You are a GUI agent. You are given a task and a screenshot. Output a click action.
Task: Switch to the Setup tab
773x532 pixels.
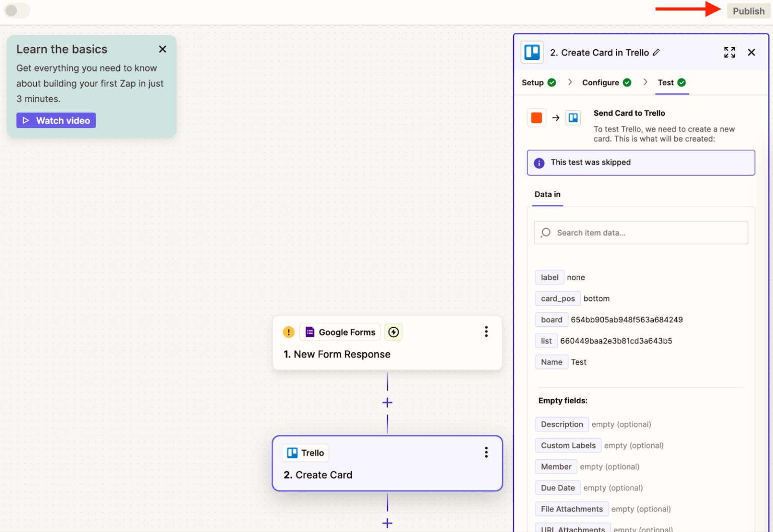click(x=532, y=83)
